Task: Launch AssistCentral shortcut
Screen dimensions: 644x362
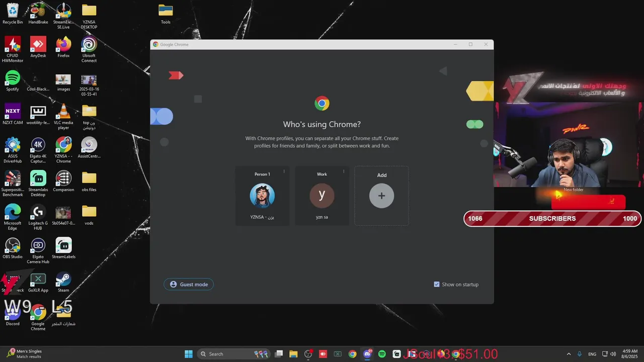Action: tap(89, 148)
